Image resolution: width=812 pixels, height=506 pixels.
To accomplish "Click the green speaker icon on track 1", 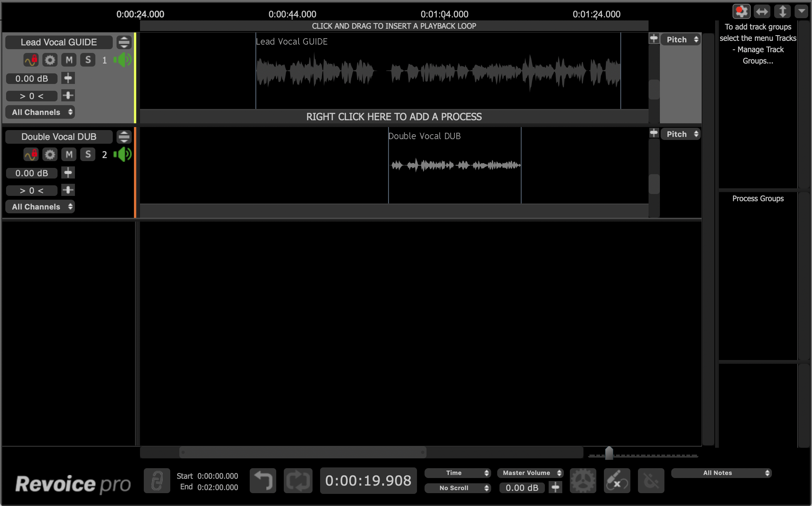I will click(123, 60).
